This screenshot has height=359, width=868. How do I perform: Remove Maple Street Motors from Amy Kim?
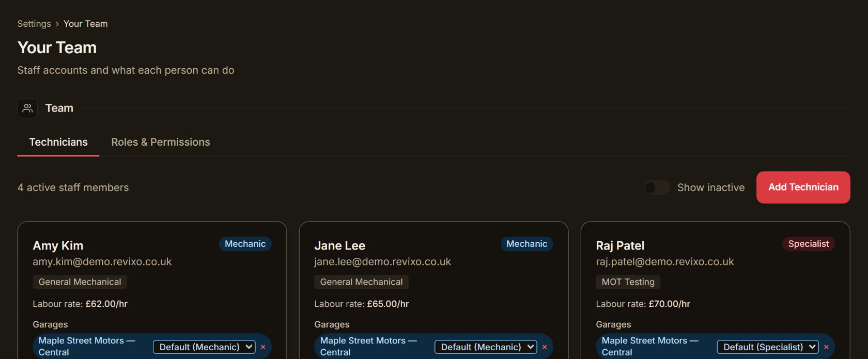(263, 347)
